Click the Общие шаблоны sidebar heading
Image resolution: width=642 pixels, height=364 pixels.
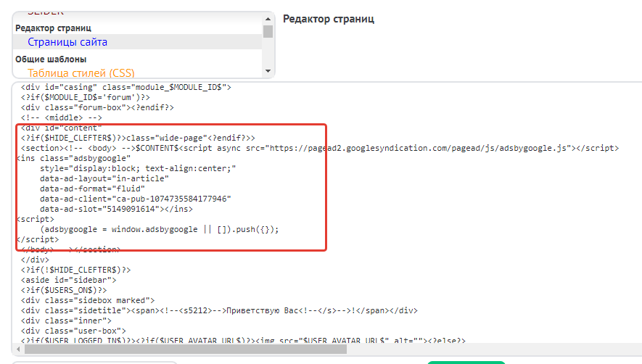(51, 59)
